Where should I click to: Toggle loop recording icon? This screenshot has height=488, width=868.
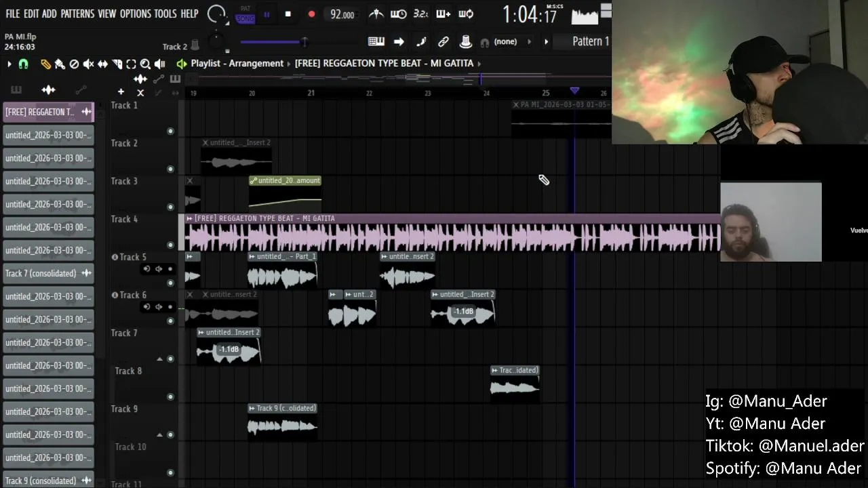point(466,14)
